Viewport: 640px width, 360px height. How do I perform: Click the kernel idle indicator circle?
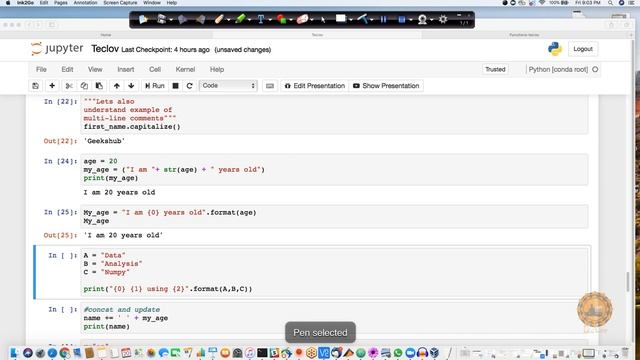pos(595,69)
